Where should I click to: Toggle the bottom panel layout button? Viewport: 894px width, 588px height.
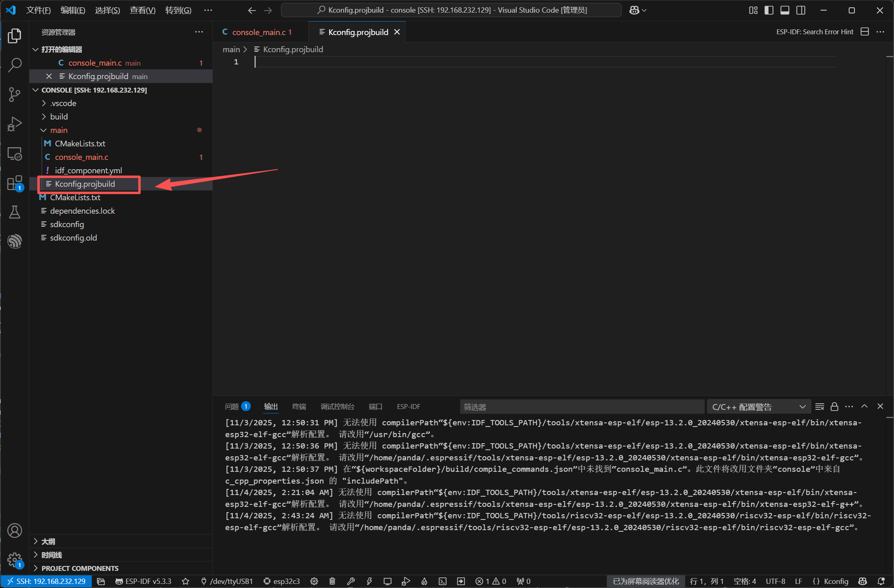[x=785, y=10]
